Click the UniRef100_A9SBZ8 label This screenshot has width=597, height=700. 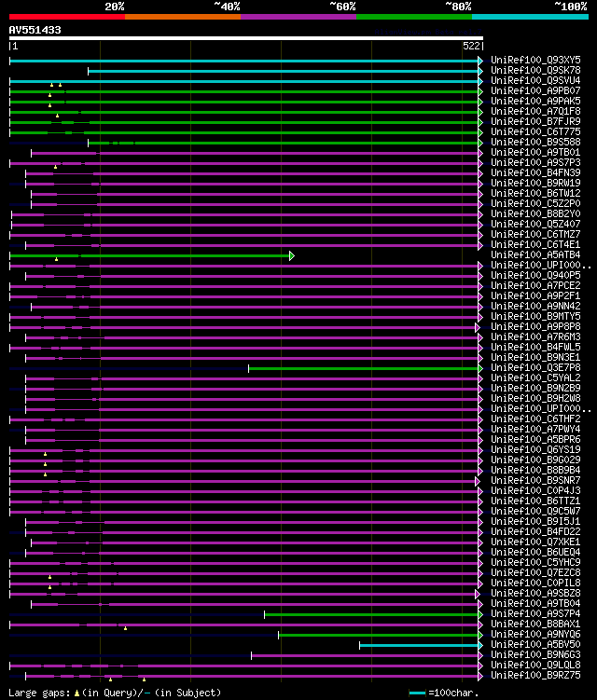tap(535, 594)
